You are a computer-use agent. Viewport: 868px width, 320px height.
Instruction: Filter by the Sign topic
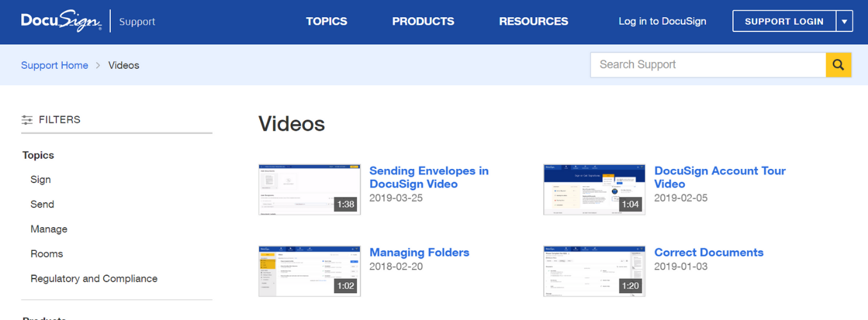(x=40, y=180)
